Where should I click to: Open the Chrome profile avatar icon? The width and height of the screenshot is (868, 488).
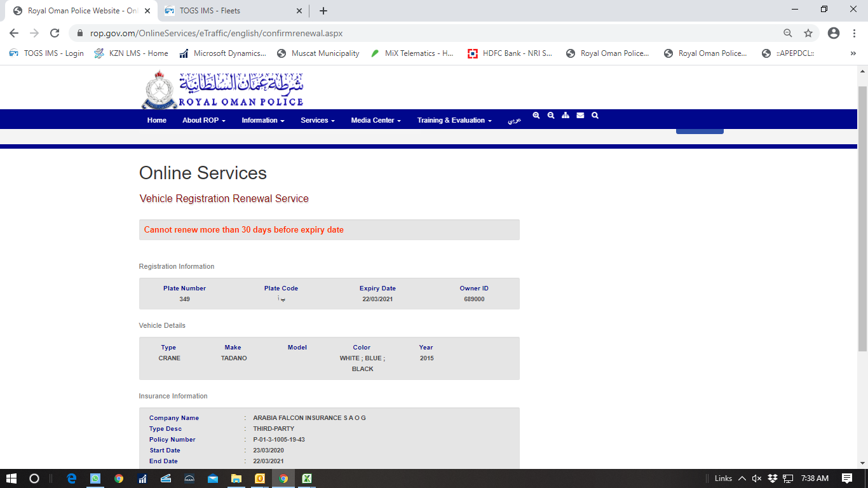[x=834, y=33]
